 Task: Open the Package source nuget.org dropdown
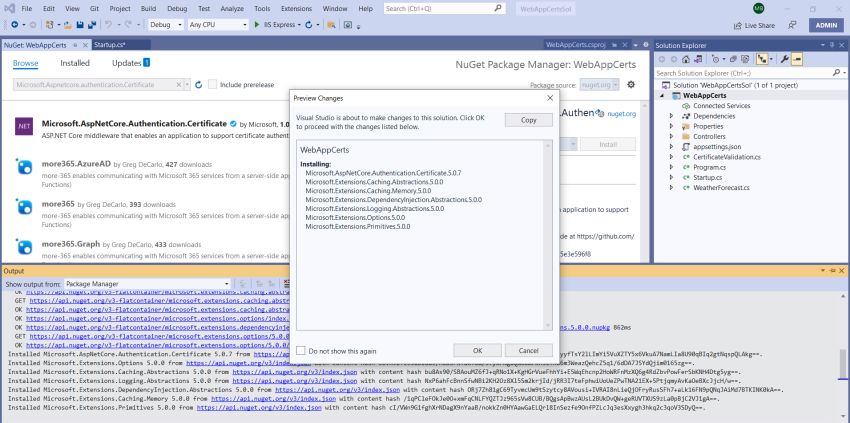click(599, 85)
